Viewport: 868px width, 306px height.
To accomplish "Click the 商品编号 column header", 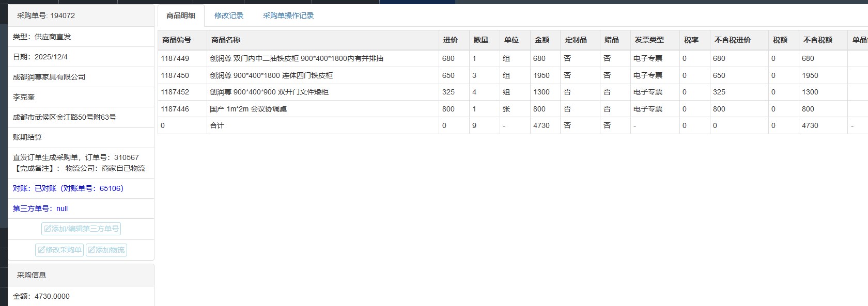I will click(x=177, y=40).
